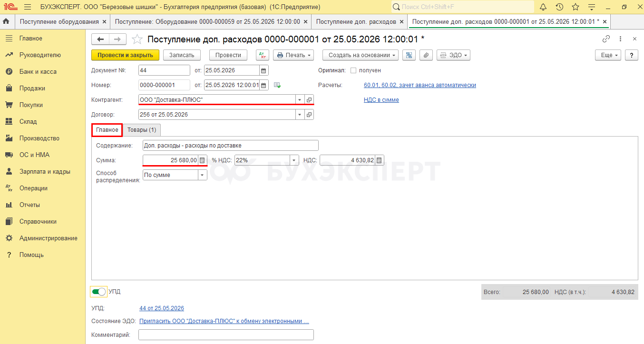Switch to the Главное tab
This screenshot has width=644, height=344.
(x=107, y=130)
